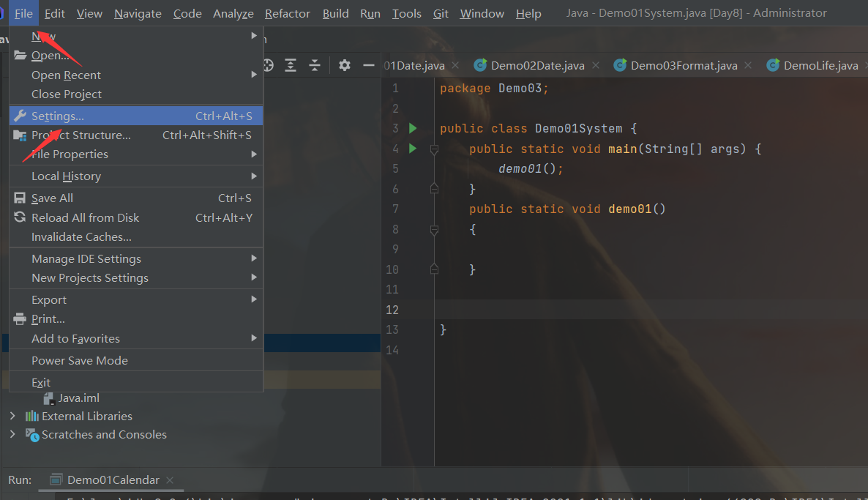
Task: Place cursor on the demo01(); call line
Action: 531,169
